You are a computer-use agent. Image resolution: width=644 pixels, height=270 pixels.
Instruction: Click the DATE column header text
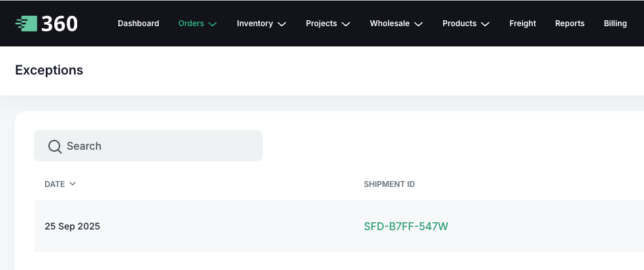(x=54, y=184)
